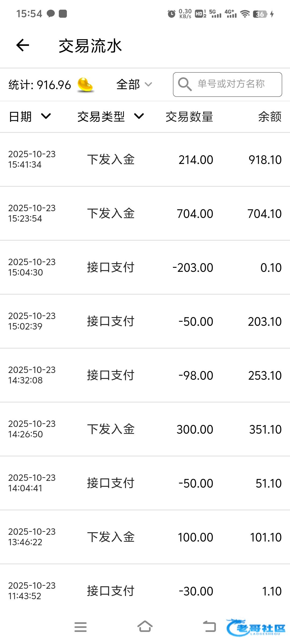Open the 全部 filter dropdown
Screen dimensions: 290x644
134,85
